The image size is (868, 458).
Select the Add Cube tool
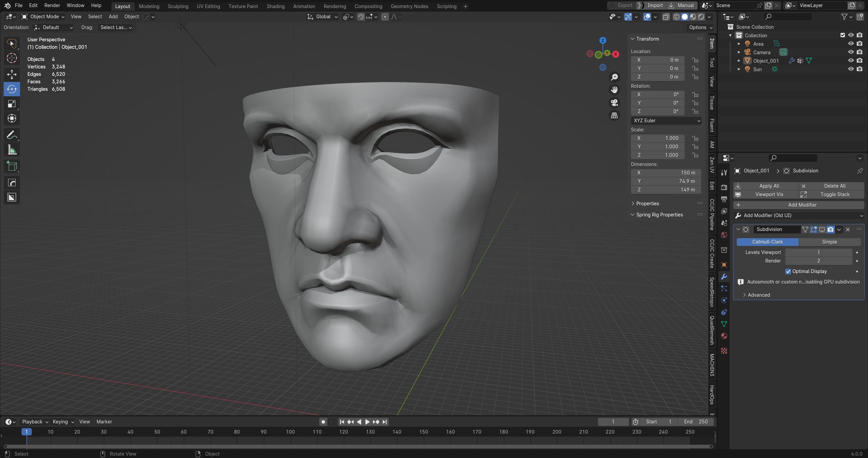pyautogui.click(x=12, y=166)
